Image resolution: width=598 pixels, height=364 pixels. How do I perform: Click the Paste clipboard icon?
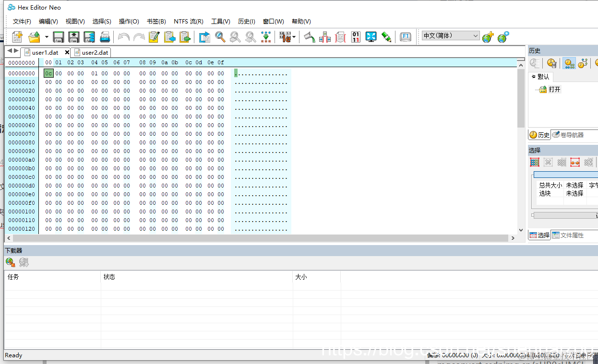(x=185, y=37)
